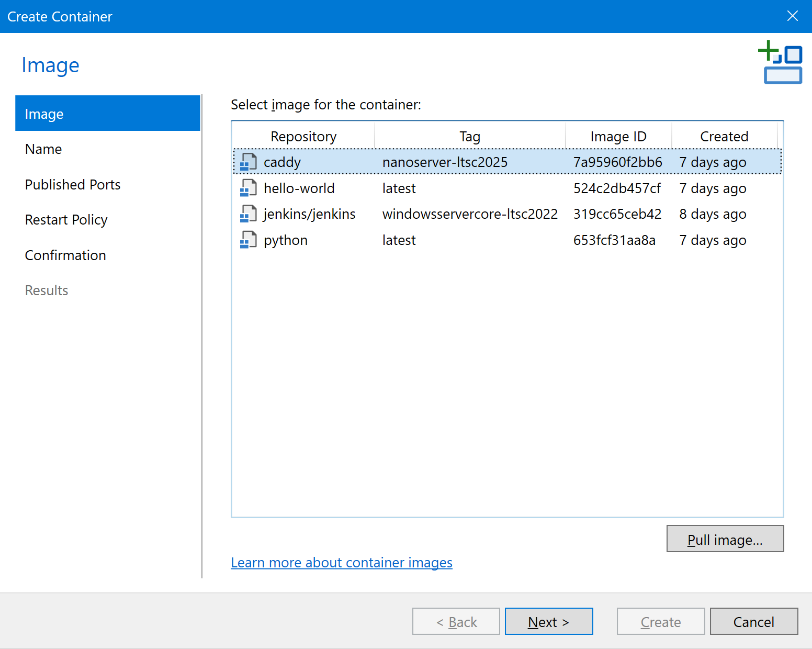This screenshot has width=812, height=649.
Task: Go to the Name step in sidebar
Action: pos(43,149)
